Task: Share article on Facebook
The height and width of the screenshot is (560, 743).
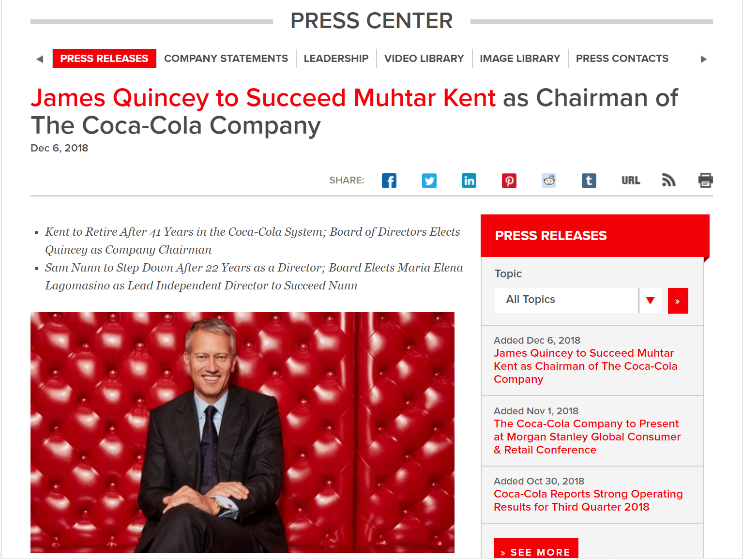Action: click(389, 181)
